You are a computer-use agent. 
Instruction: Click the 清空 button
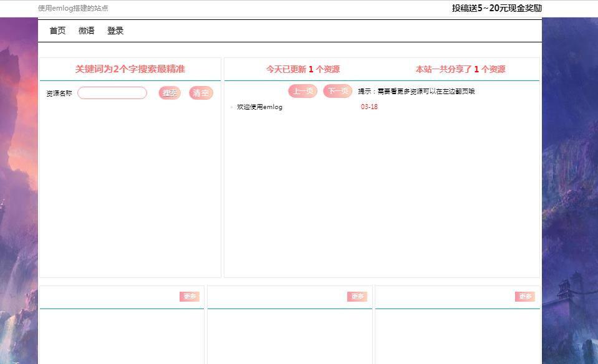click(201, 93)
